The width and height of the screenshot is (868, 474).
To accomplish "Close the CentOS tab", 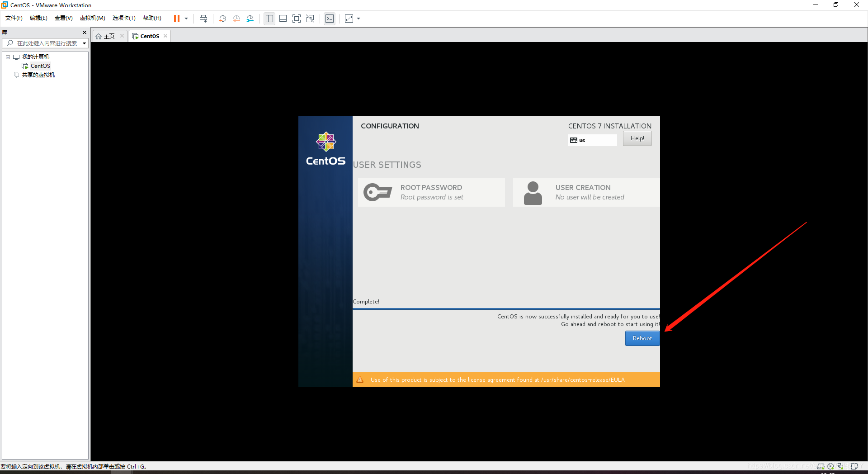I will point(165,36).
